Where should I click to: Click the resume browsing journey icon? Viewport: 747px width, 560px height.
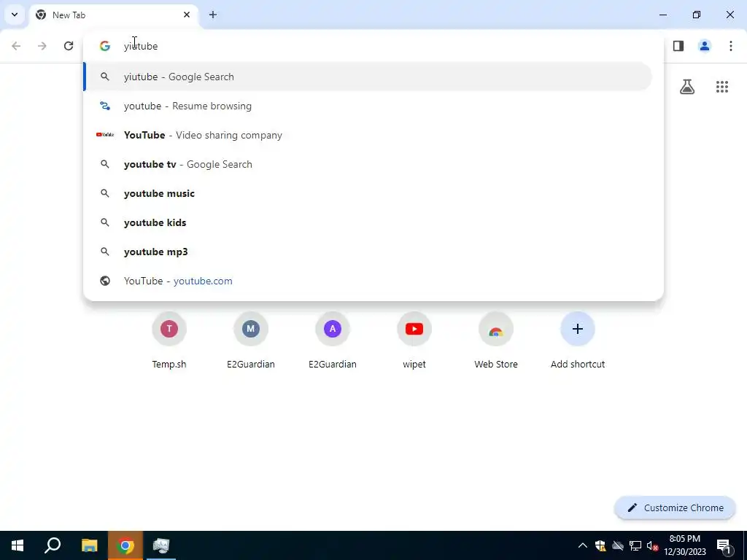click(105, 106)
